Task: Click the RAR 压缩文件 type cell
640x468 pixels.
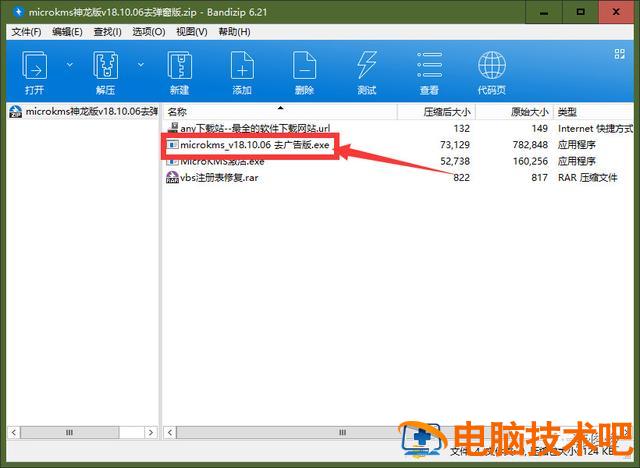Action: click(x=587, y=177)
